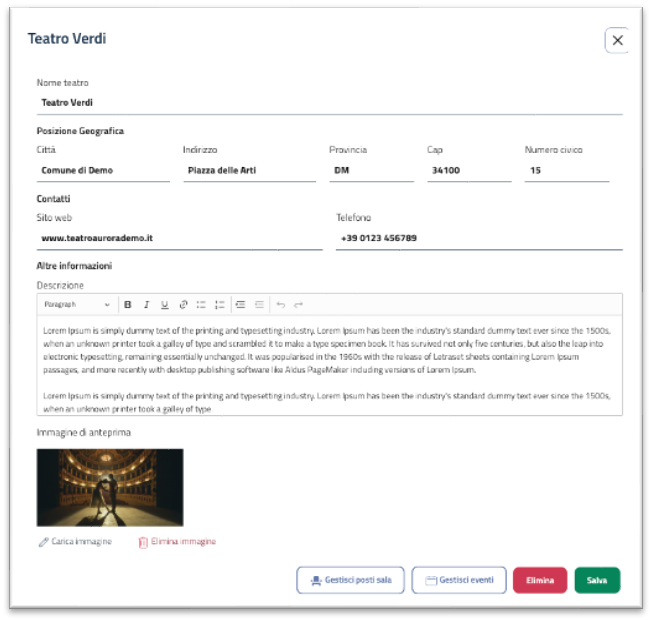Toggle bold formatting in description editor
This screenshot has width=650, height=620.
[x=128, y=304]
